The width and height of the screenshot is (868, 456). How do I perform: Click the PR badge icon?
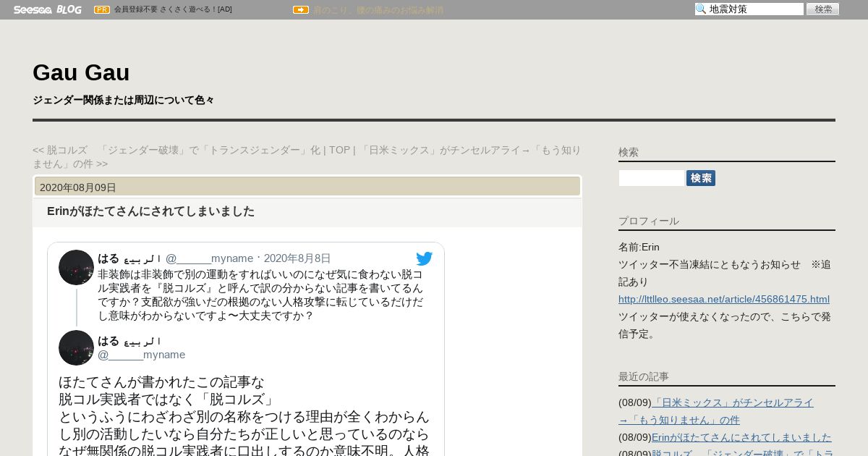click(102, 9)
